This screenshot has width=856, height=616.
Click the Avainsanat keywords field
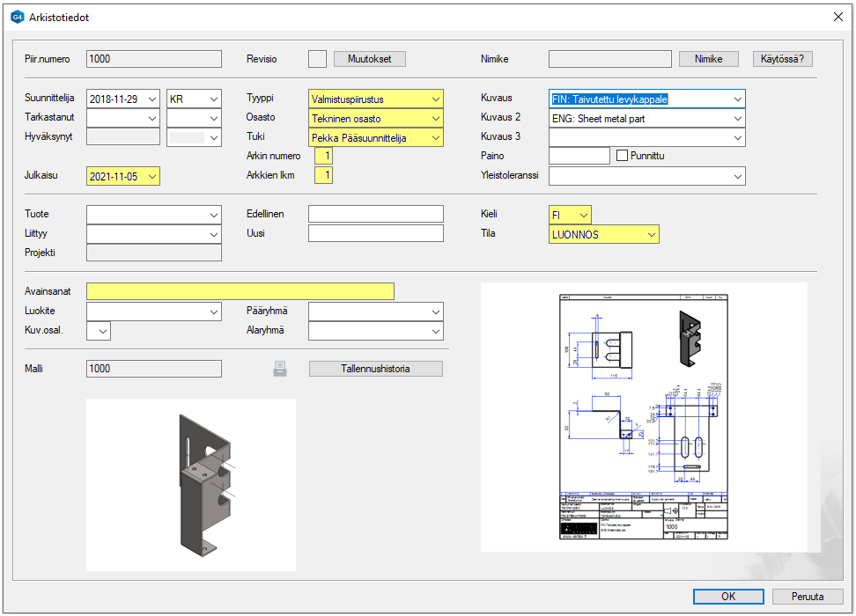240,292
